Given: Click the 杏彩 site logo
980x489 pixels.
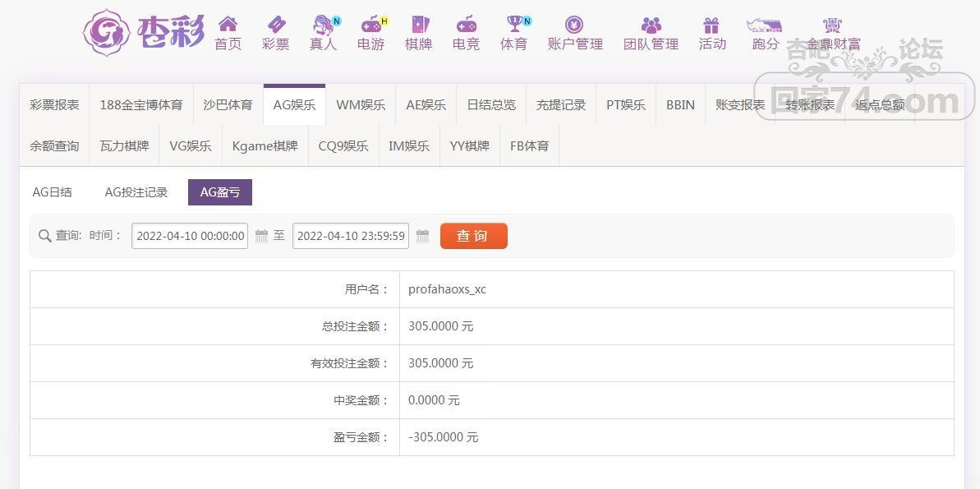Looking at the screenshot, I should click(x=144, y=33).
